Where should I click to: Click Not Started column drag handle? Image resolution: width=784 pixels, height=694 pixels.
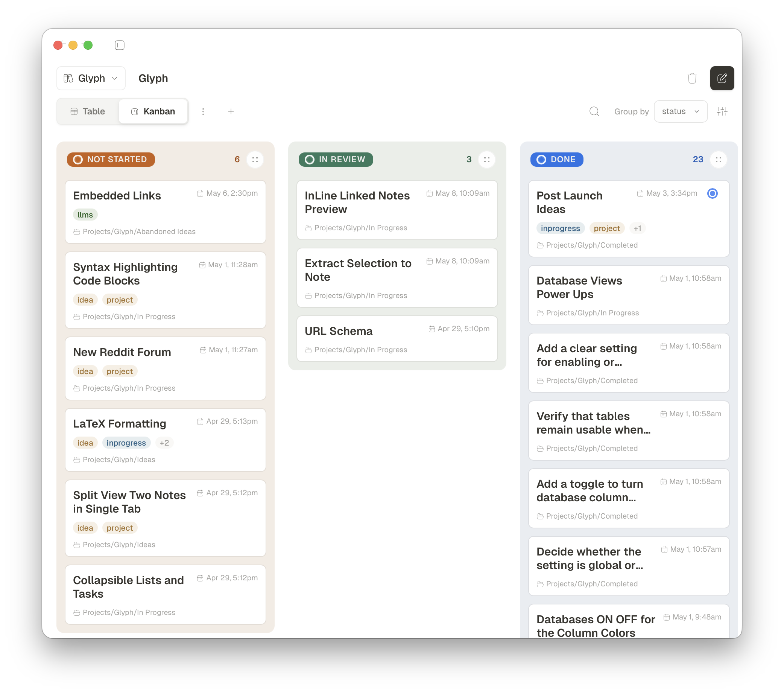click(x=255, y=160)
